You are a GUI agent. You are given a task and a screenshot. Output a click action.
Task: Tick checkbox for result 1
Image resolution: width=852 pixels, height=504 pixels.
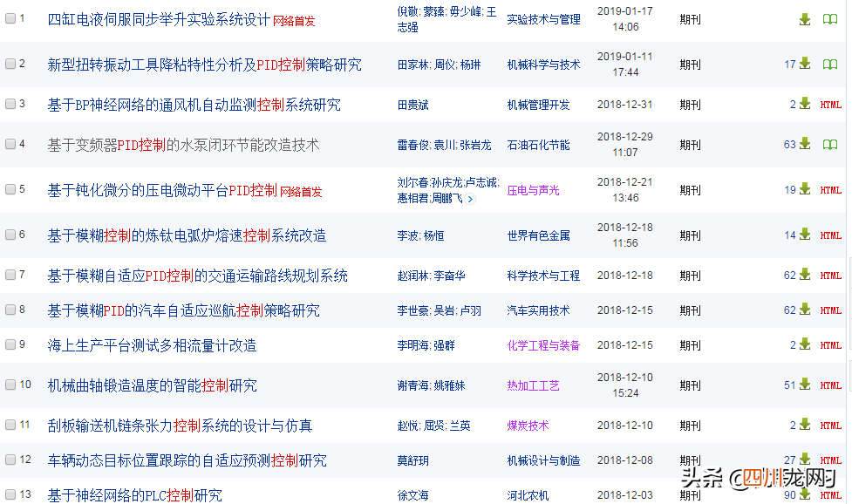pos(10,18)
